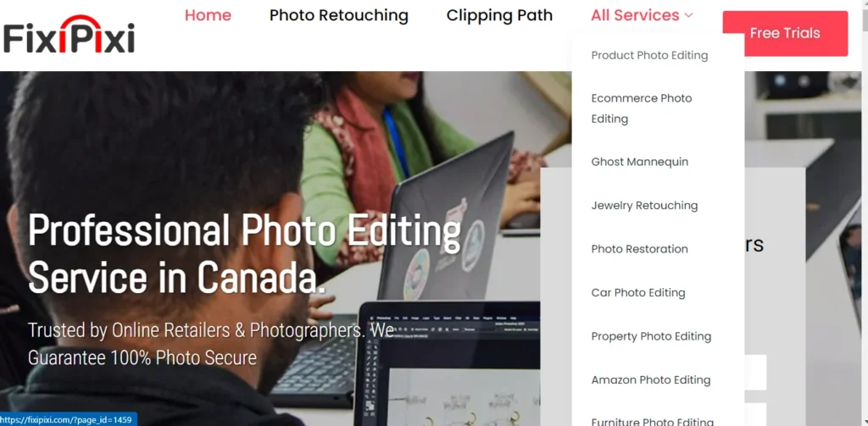Click the FixiPixi logo
This screenshot has width=868, height=426.
click(x=69, y=35)
